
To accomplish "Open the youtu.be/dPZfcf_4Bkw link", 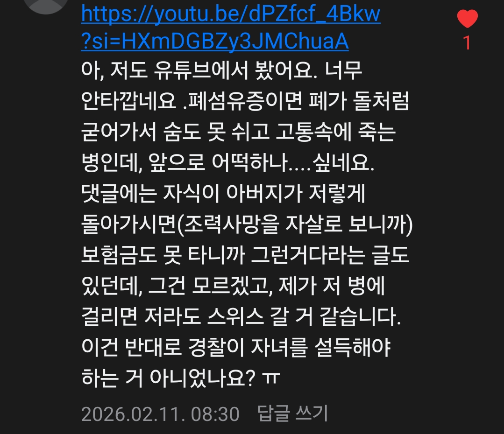I will point(231,14).
